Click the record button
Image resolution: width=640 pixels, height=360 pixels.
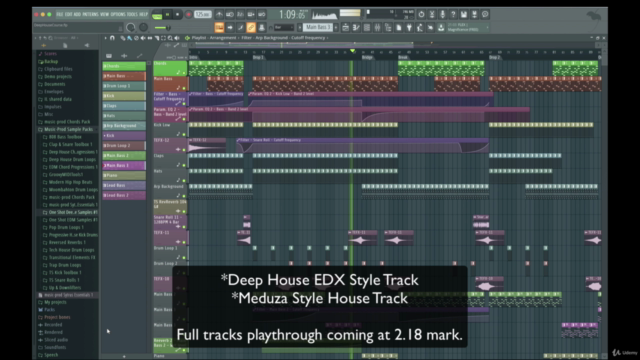tap(189, 15)
